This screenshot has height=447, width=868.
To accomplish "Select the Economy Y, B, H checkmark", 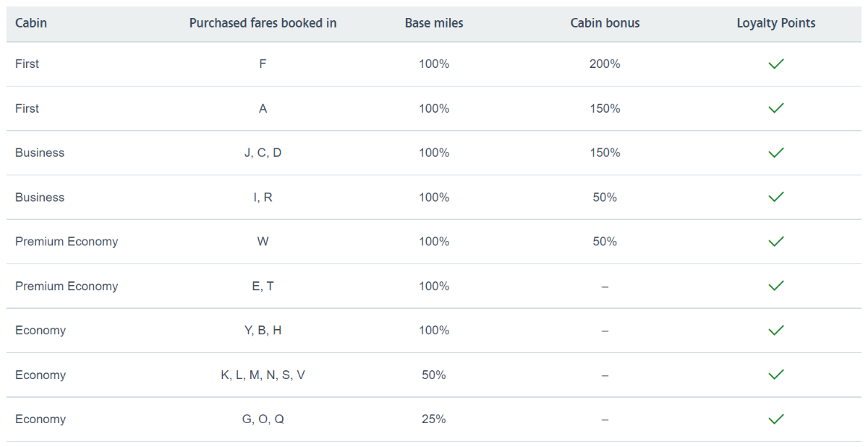I will pos(776,330).
